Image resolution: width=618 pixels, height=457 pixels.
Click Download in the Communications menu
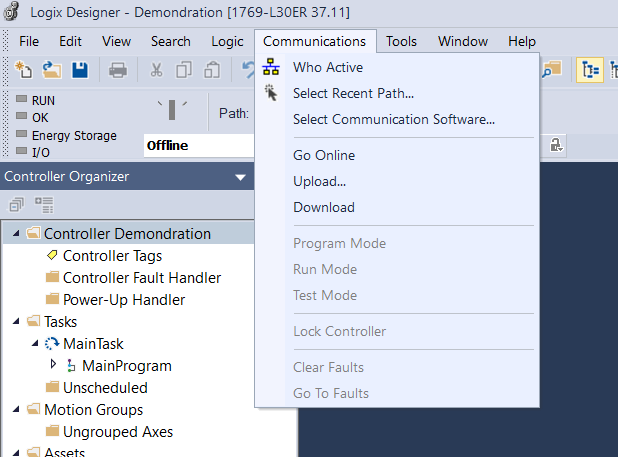click(x=323, y=207)
